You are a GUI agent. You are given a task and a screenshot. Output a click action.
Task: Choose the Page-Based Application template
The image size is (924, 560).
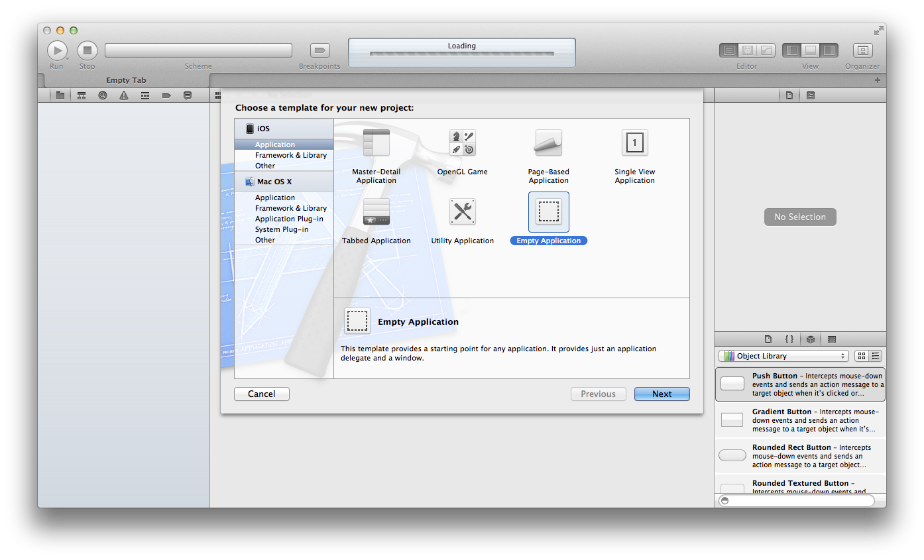549,156
